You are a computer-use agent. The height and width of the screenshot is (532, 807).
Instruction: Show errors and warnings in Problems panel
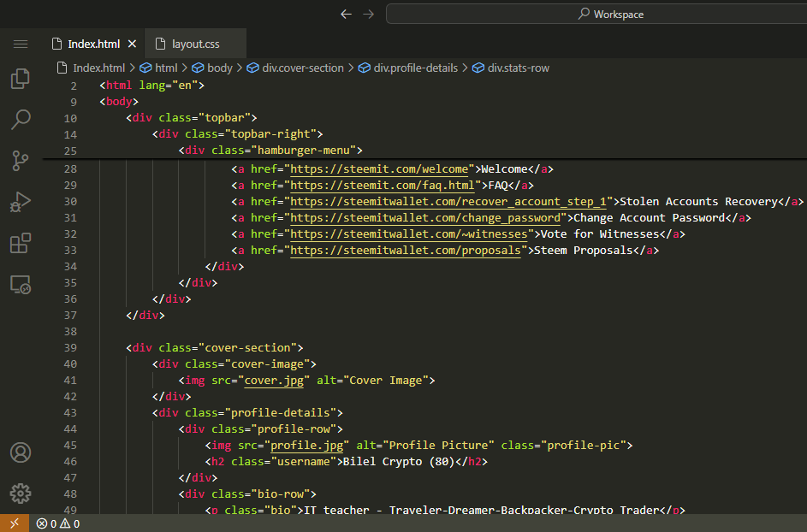[x=58, y=523]
